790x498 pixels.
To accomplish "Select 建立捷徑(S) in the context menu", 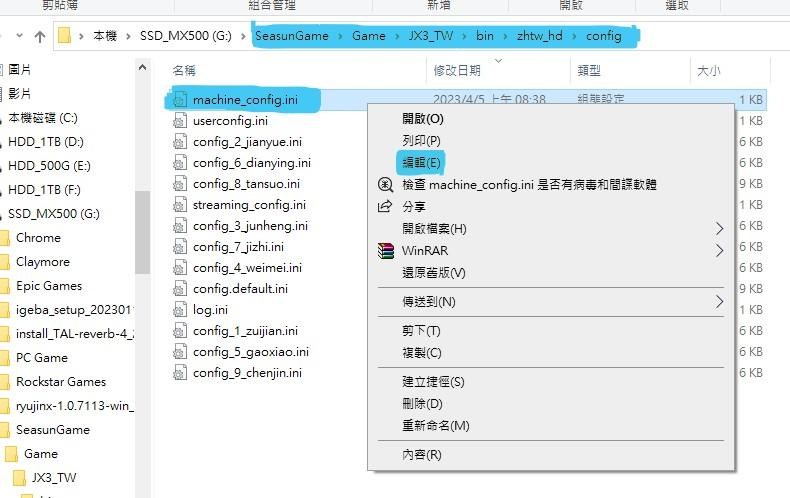I will 433,382.
